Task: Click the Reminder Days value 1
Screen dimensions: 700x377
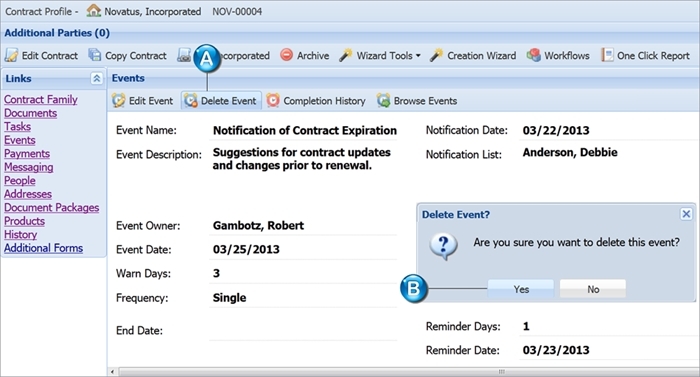Action: (x=526, y=327)
